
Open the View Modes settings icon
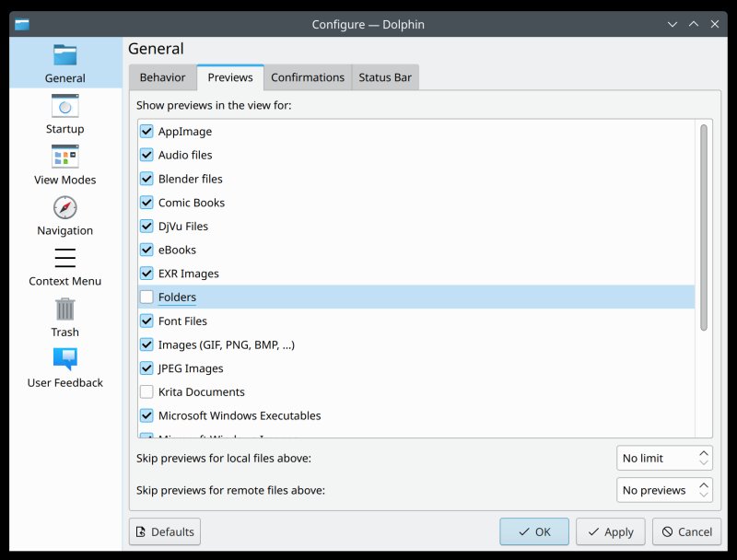tap(64, 157)
